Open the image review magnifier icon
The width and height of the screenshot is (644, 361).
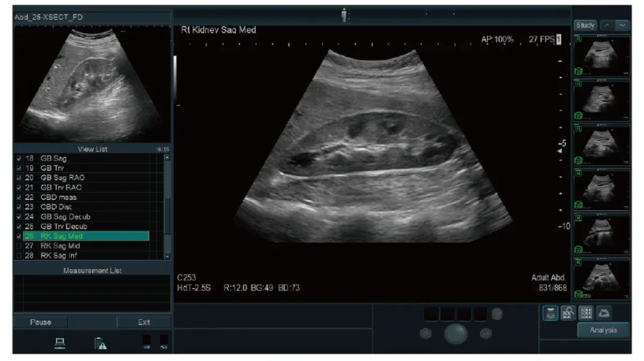click(569, 313)
